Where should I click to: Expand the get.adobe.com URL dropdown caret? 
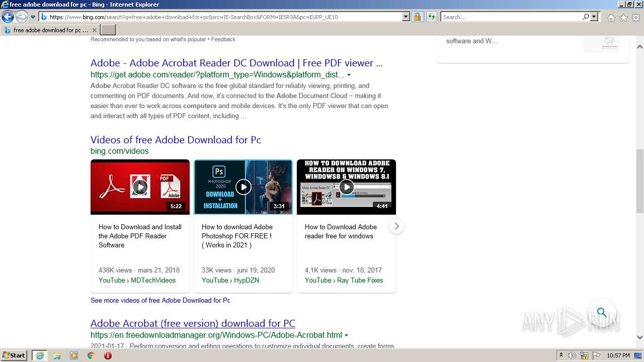point(349,75)
